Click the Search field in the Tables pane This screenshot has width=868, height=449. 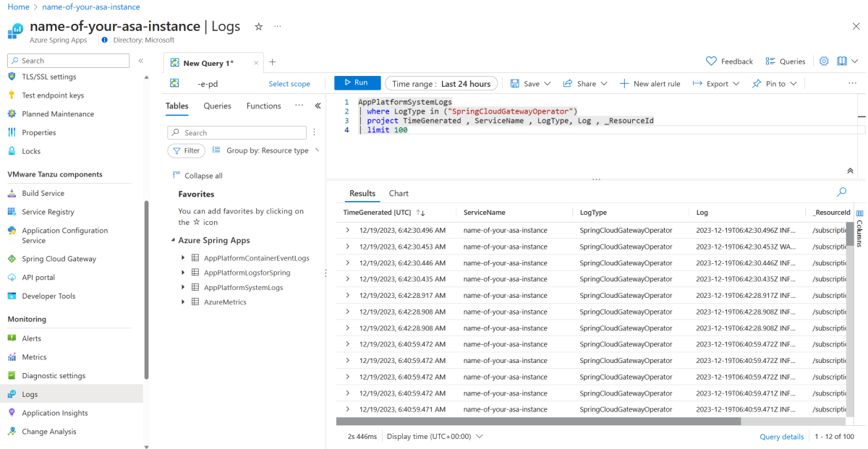pos(237,133)
